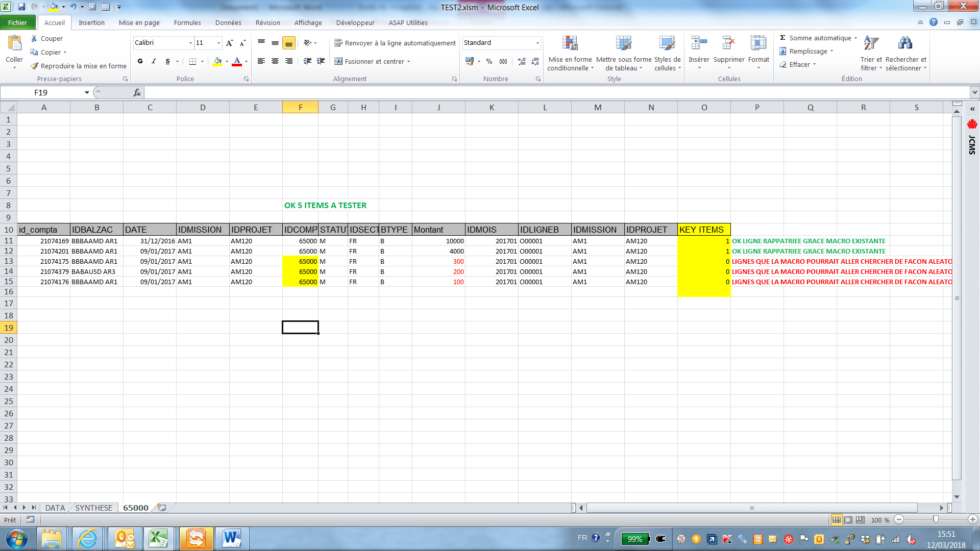Screen dimensions: 980x551
Task: Click the Find and Select binoculars icon
Action: (x=905, y=44)
